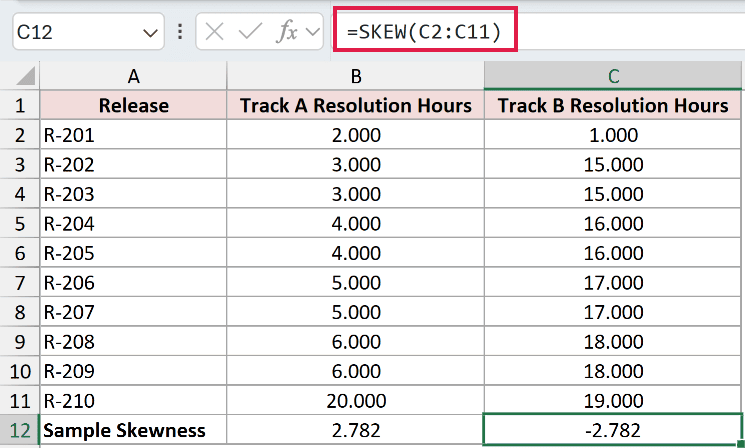Click the Name Box showing C12
The width and height of the screenshot is (745, 448).
[88, 32]
